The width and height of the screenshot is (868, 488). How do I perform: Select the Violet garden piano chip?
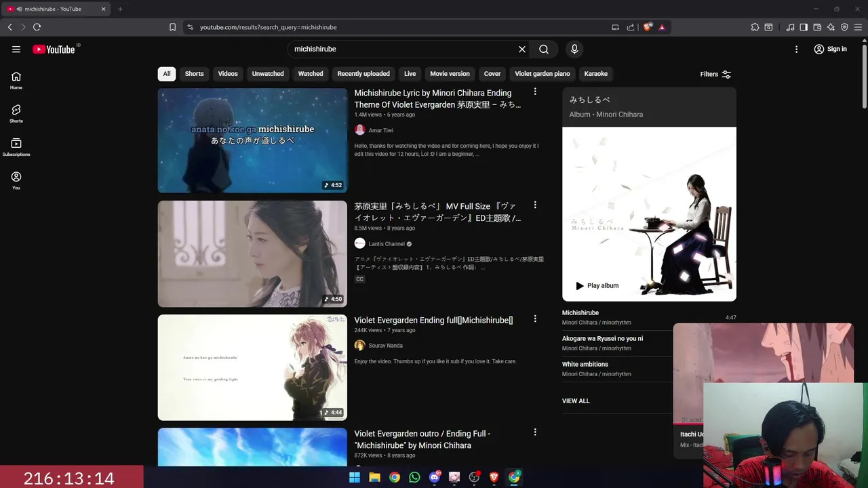542,74
